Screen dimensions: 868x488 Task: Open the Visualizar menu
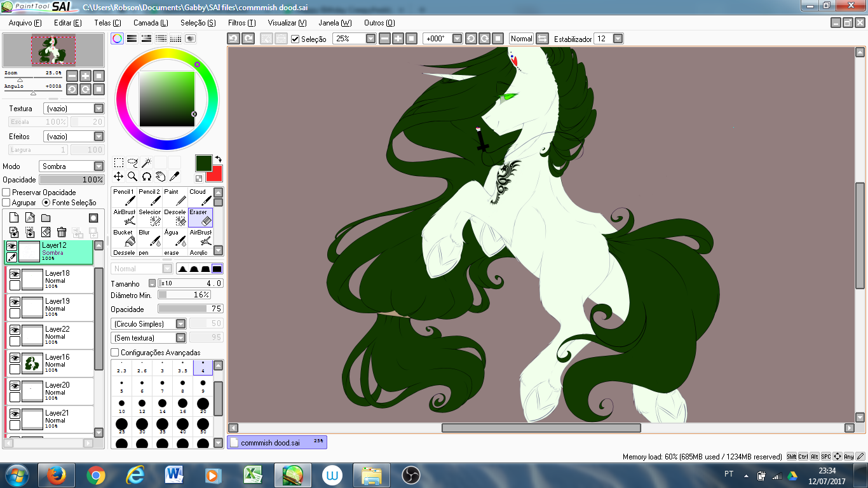pos(287,23)
